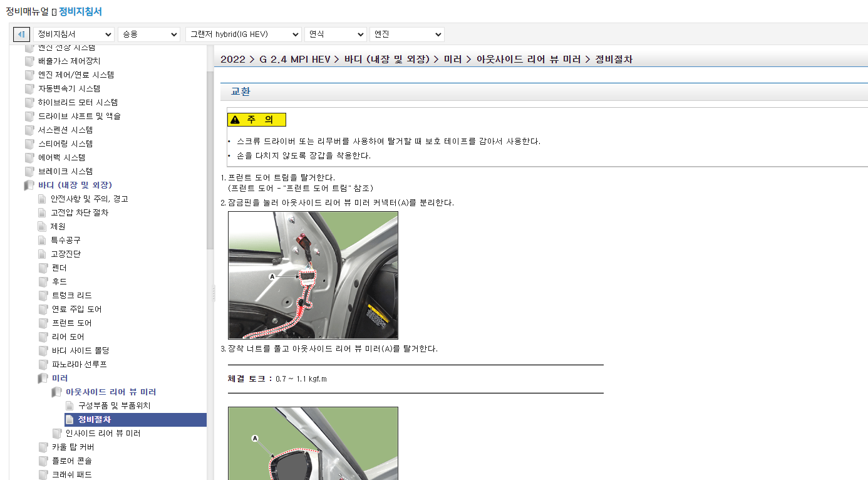
Task: Select 인사이드 리어 뷰 미러 in the tree
Action: click(x=103, y=433)
